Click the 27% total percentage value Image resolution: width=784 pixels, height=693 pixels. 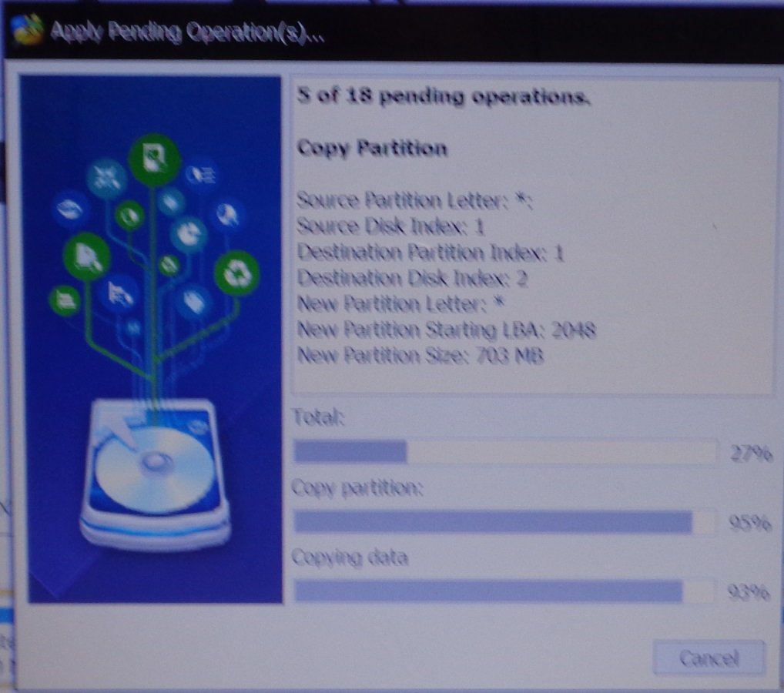point(751,454)
